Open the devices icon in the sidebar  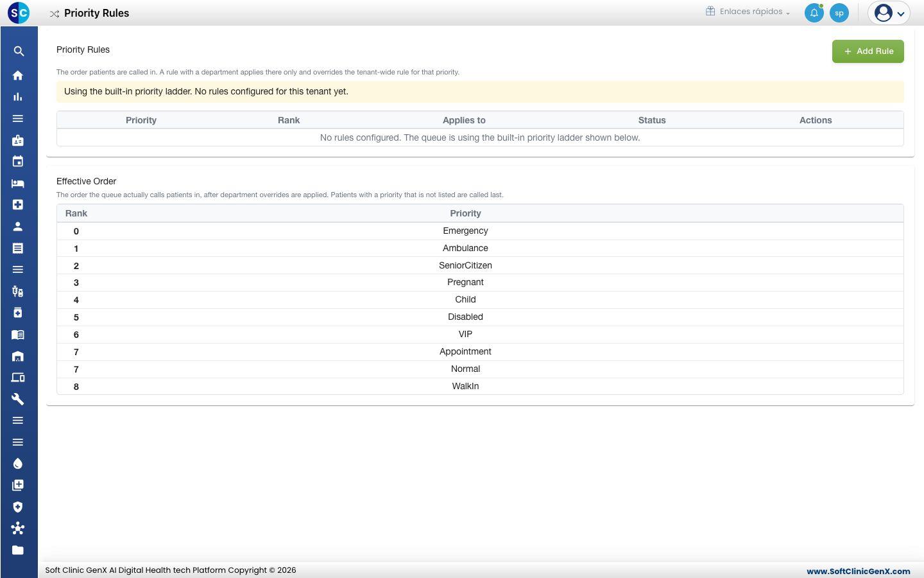pos(18,378)
